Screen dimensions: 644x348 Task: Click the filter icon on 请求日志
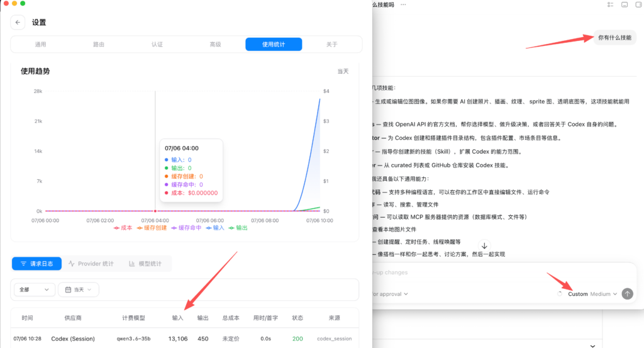23,264
